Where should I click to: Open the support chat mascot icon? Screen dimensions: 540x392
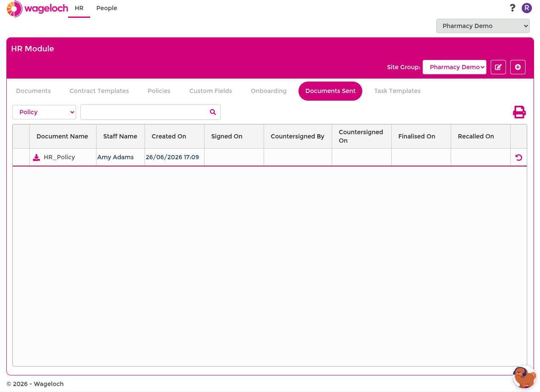click(524, 377)
